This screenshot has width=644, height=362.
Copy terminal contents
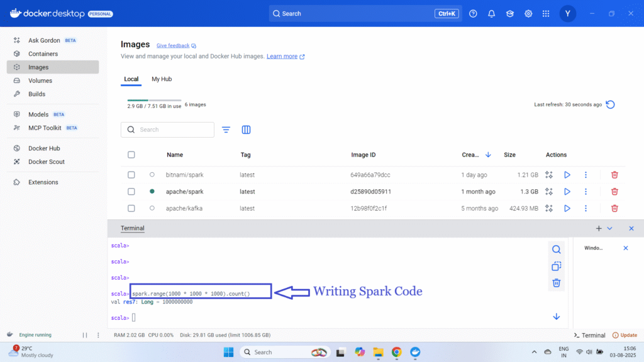[x=556, y=266]
